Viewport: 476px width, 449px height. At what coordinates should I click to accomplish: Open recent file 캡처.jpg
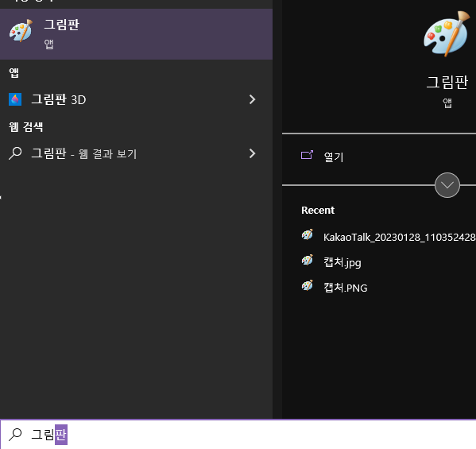342,262
